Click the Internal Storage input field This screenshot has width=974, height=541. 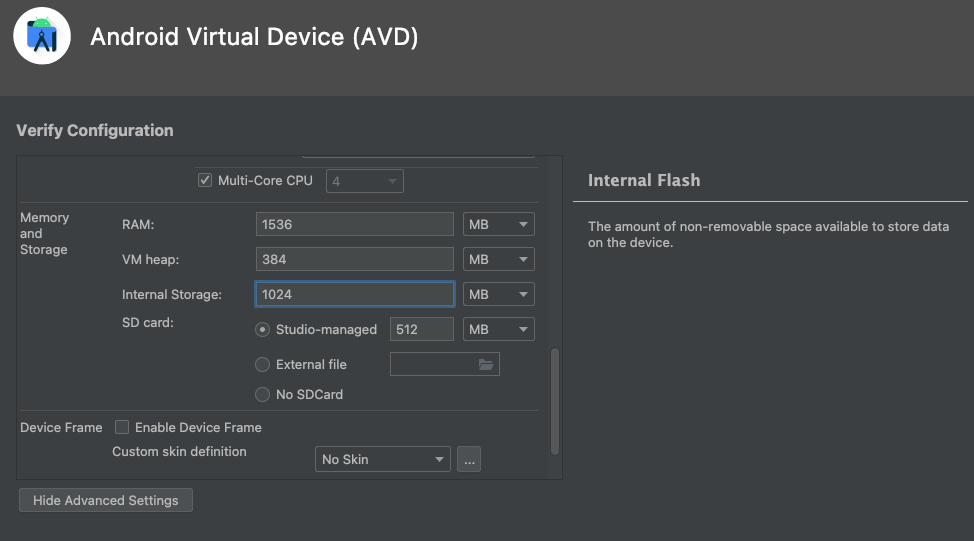[354, 295]
